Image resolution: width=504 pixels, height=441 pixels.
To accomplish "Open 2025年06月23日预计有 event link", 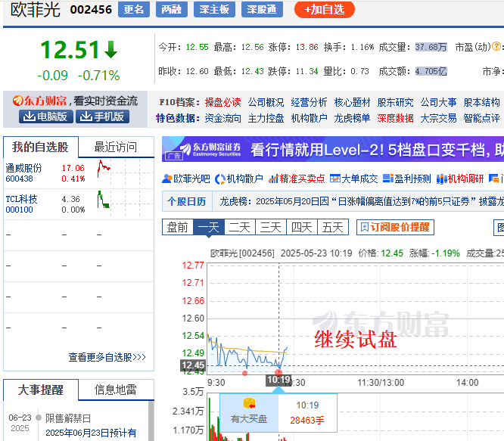I will pyautogui.click(x=91, y=433).
